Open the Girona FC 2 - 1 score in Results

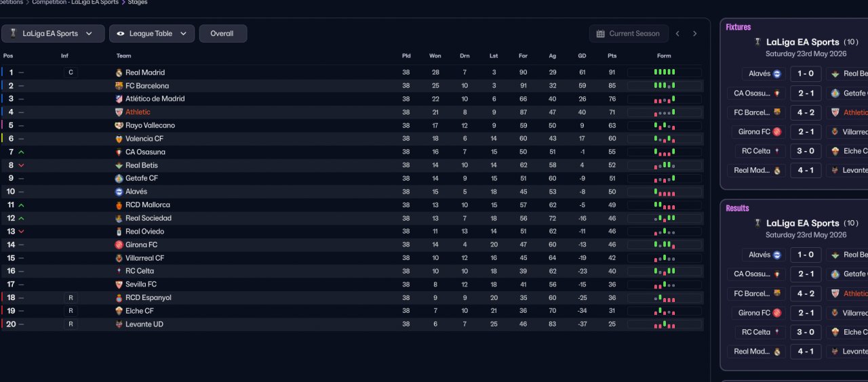(806, 313)
